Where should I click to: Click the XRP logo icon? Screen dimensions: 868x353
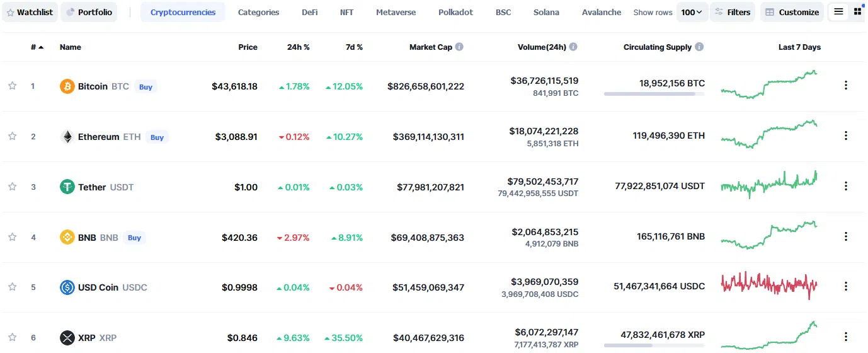(67, 338)
